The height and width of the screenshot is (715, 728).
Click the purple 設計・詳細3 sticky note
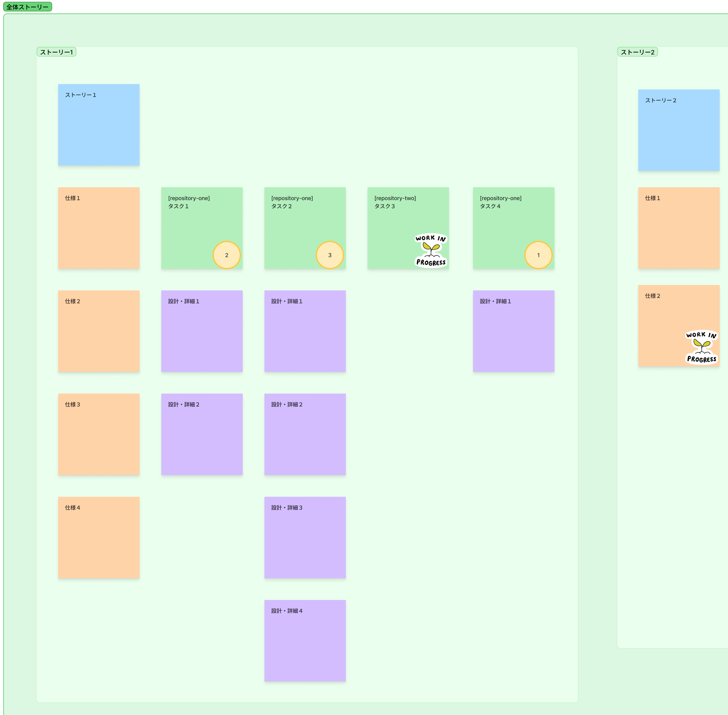pos(305,538)
